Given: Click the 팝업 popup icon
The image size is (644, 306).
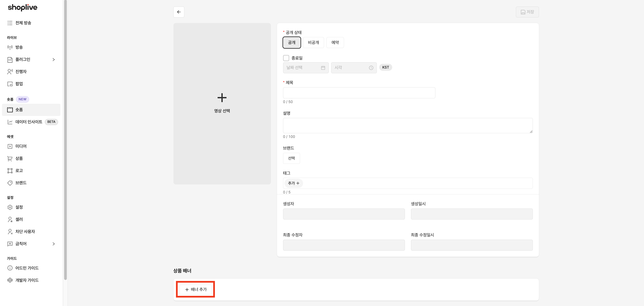Looking at the screenshot, I should click(x=10, y=84).
